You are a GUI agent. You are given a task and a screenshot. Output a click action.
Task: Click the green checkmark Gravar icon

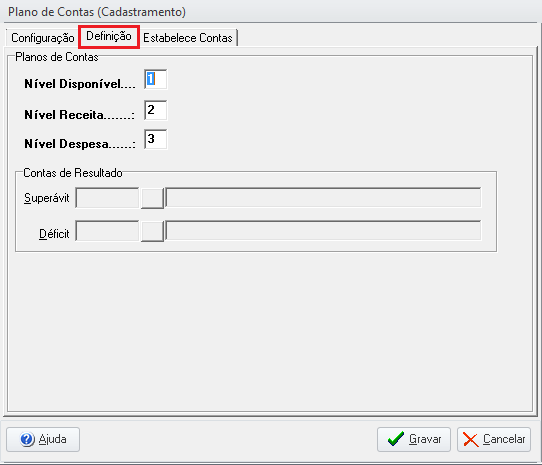[395, 439]
